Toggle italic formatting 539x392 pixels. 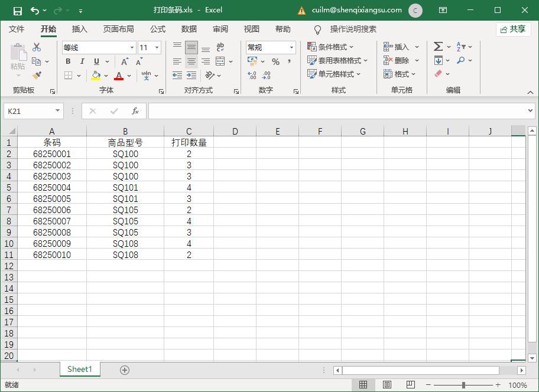(82, 61)
